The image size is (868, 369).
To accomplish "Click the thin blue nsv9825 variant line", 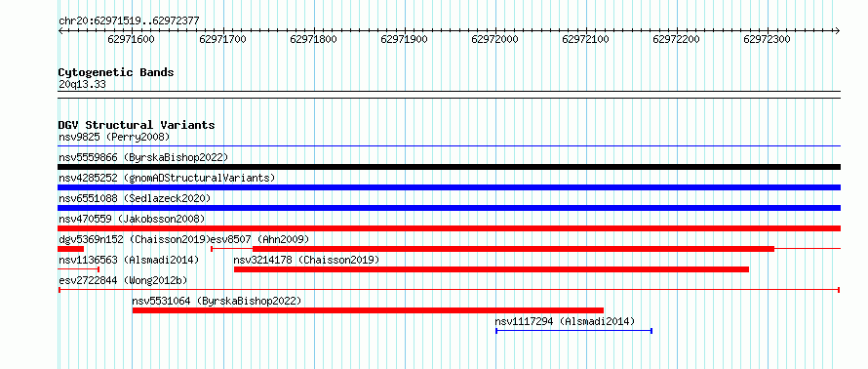I will pyautogui.click(x=450, y=146).
